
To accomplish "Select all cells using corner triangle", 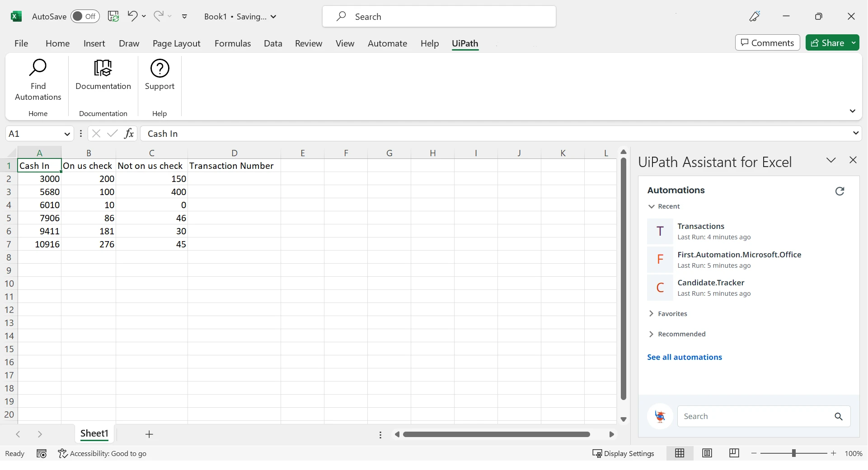I will coord(12,153).
